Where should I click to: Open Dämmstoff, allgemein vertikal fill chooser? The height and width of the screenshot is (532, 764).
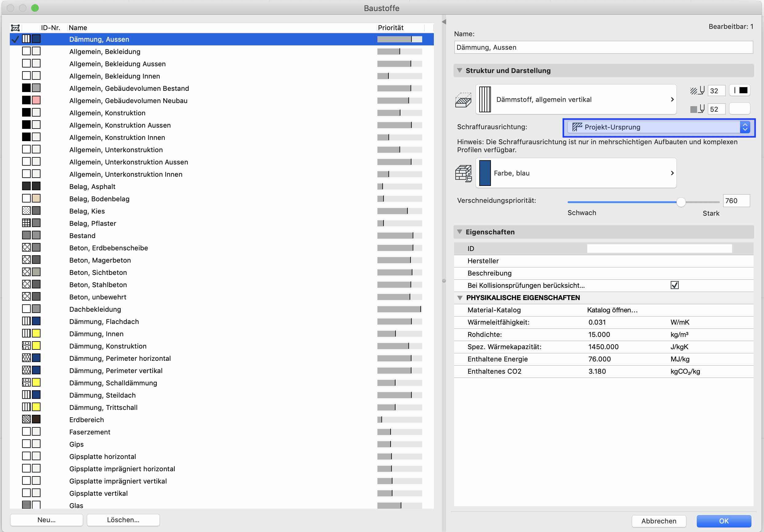tap(576, 99)
